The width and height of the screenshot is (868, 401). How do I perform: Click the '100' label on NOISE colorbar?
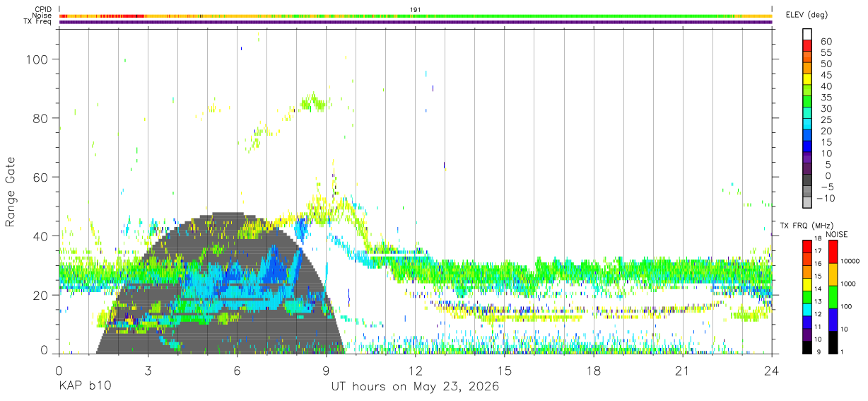pyautogui.click(x=846, y=306)
